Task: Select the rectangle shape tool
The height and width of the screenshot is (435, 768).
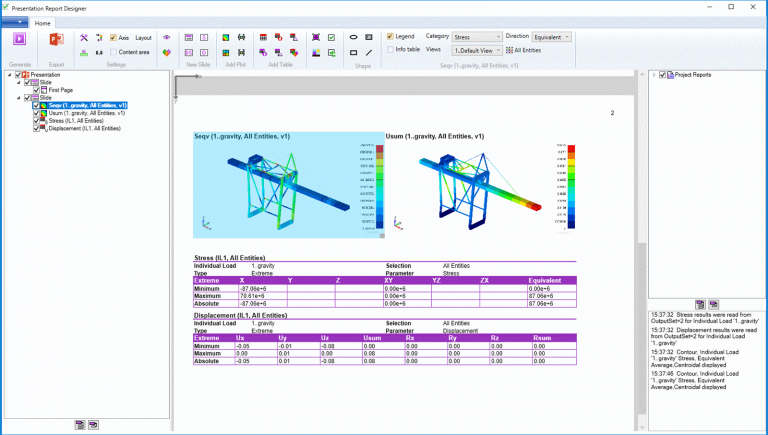Action: [354, 51]
